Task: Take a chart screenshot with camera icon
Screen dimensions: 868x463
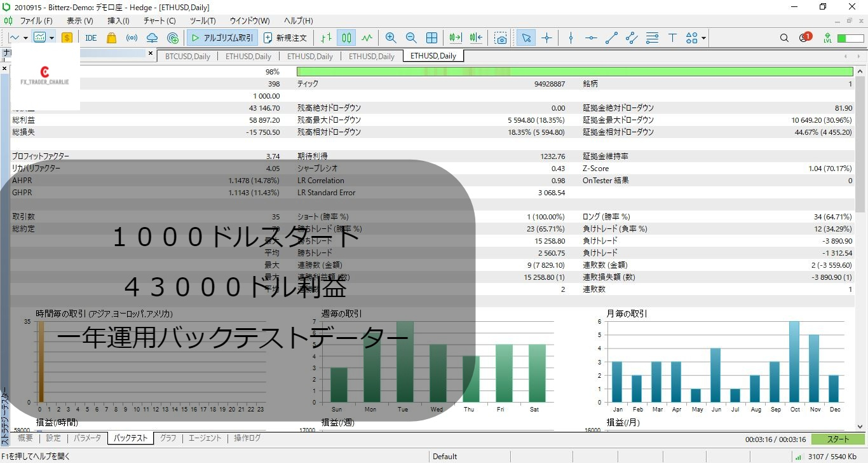Action: tap(500, 38)
